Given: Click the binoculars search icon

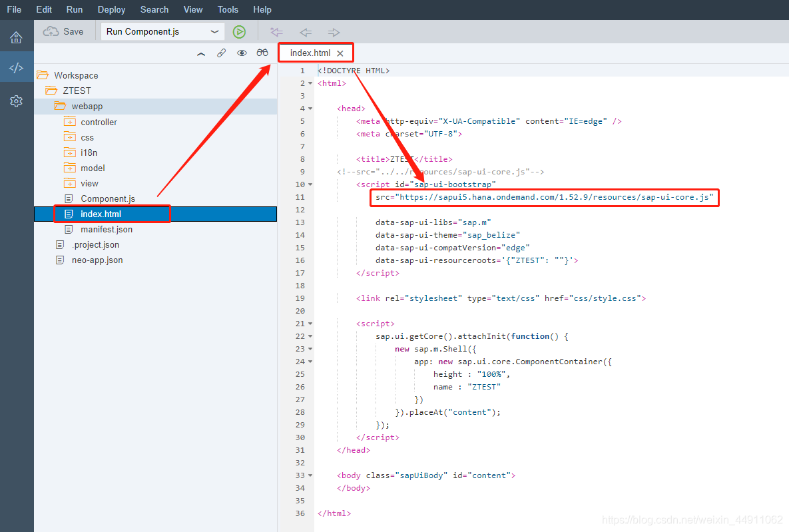Looking at the screenshot, I should pos(262,53).
